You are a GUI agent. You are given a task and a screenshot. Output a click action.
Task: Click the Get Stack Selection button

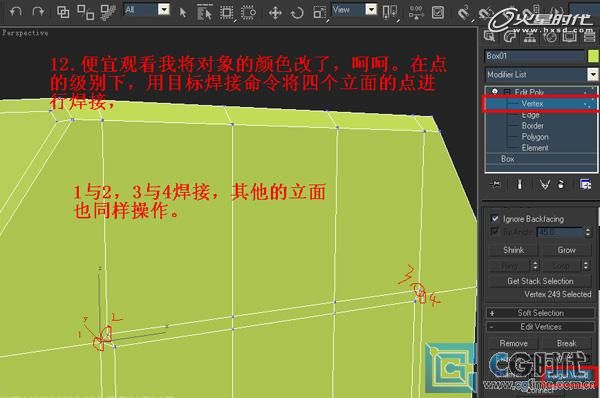[x=540, y=281]
